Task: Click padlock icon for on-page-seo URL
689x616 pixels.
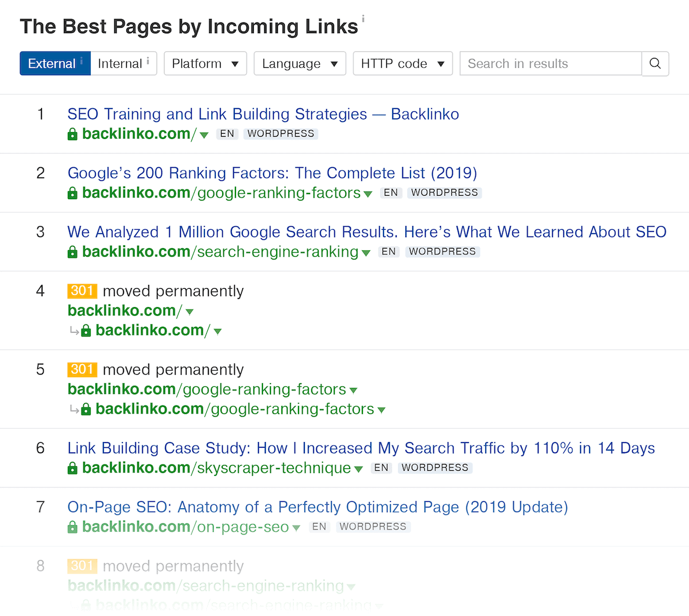Action: pyautogui.click(x=72, y=527)
